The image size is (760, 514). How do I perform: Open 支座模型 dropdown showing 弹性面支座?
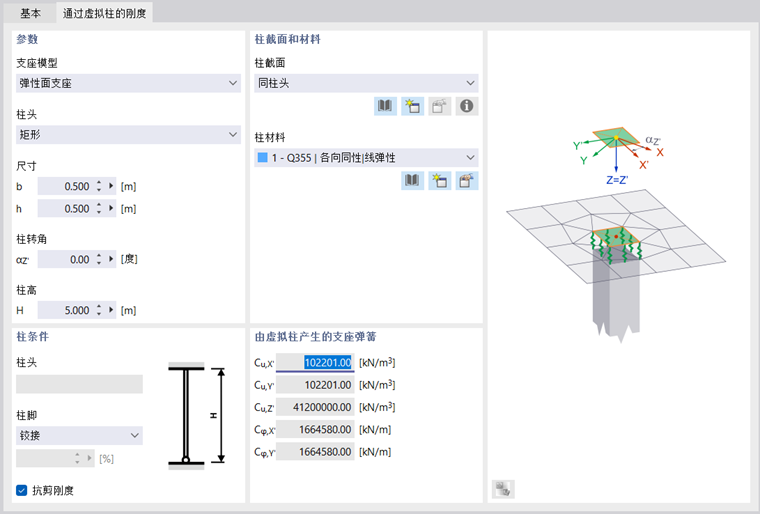[128, 83]
